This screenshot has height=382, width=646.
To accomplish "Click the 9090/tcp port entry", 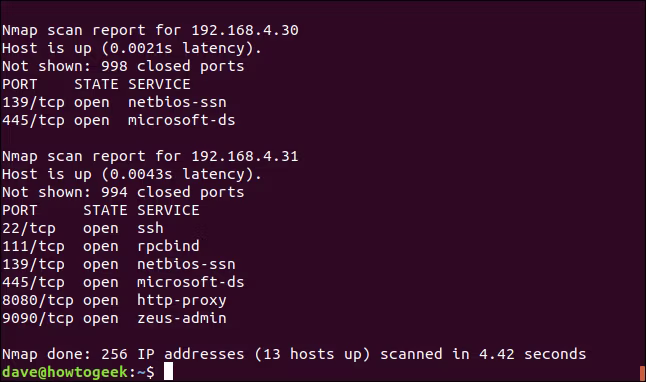I will [37, 319].
